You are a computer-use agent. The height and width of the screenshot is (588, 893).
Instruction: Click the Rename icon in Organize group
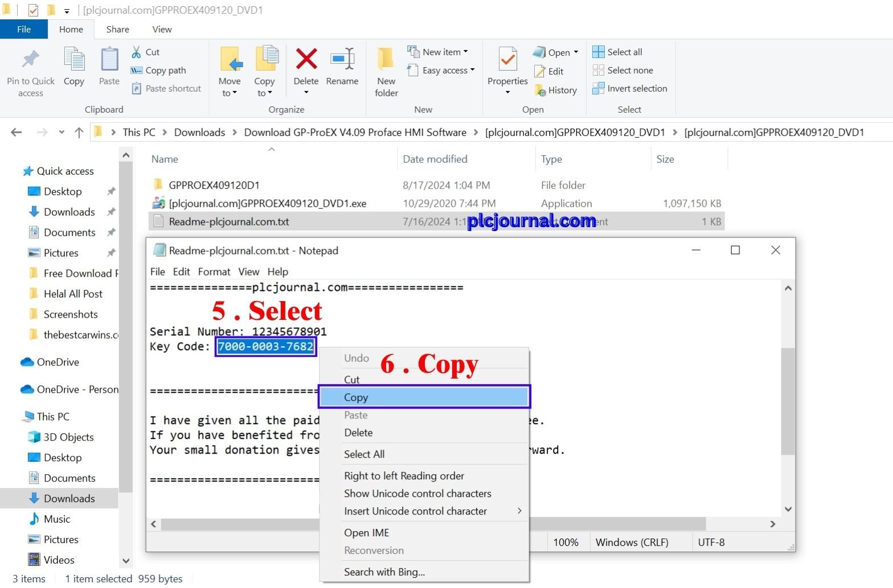pos(342,59)
